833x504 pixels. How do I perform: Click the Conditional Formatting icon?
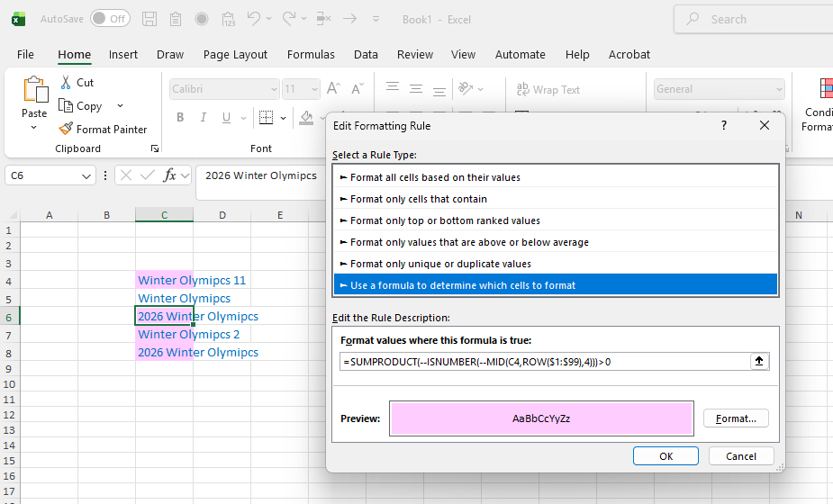point(826,88)
